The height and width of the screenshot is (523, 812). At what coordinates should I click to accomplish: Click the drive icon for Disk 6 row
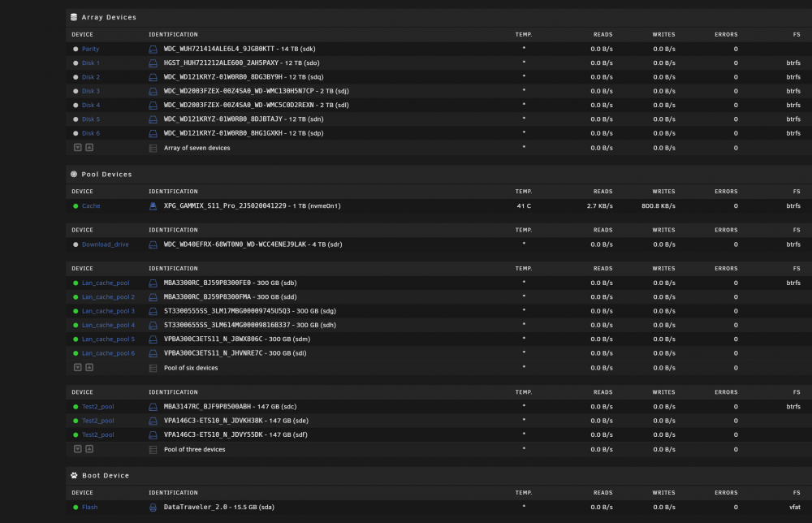point(153,133)
